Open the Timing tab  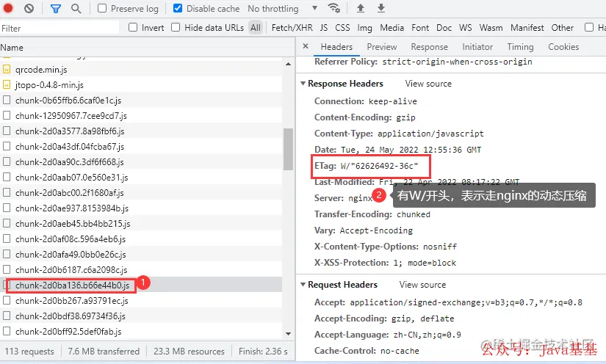[x=520, y=47]
